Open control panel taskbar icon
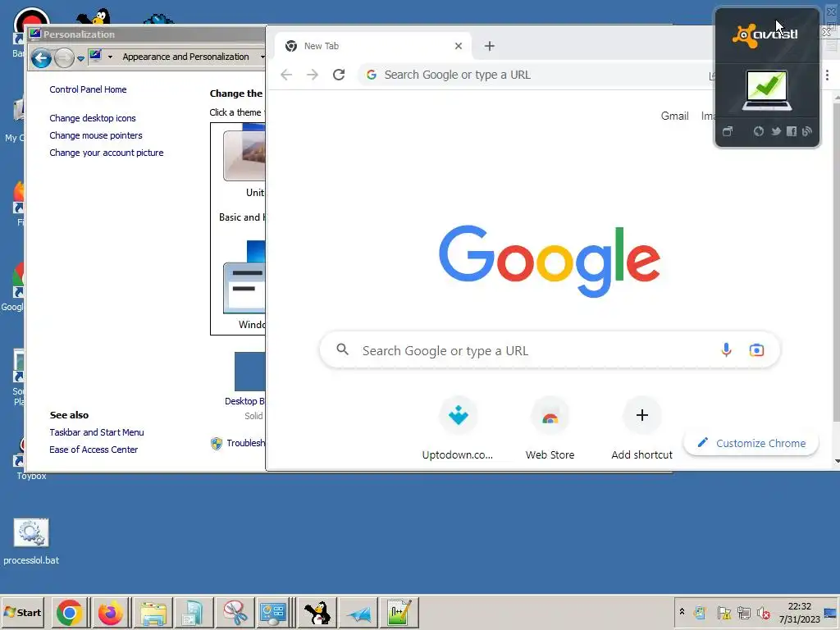 tap(273, 613)
